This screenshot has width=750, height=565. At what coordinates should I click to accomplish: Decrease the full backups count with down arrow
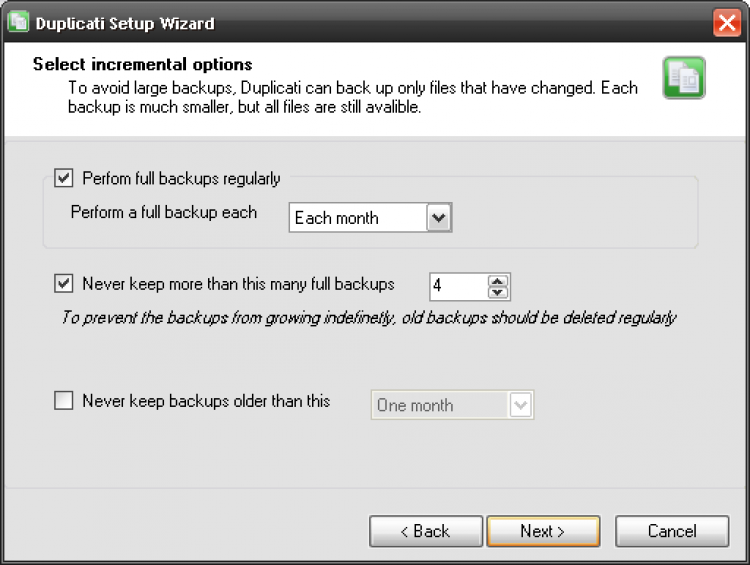497,292
